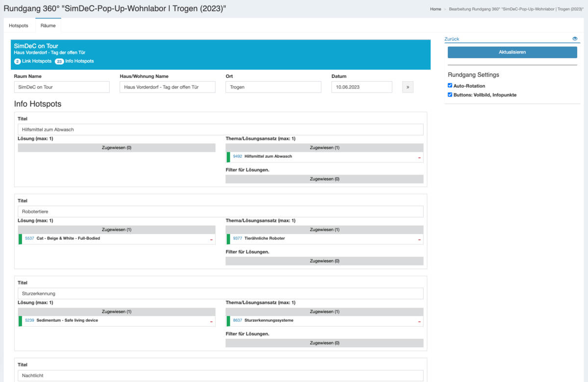Image resolution: width=588 pixels, height=382 pixels.
Task: Open ID link 9492
Action: click(238, 156)
